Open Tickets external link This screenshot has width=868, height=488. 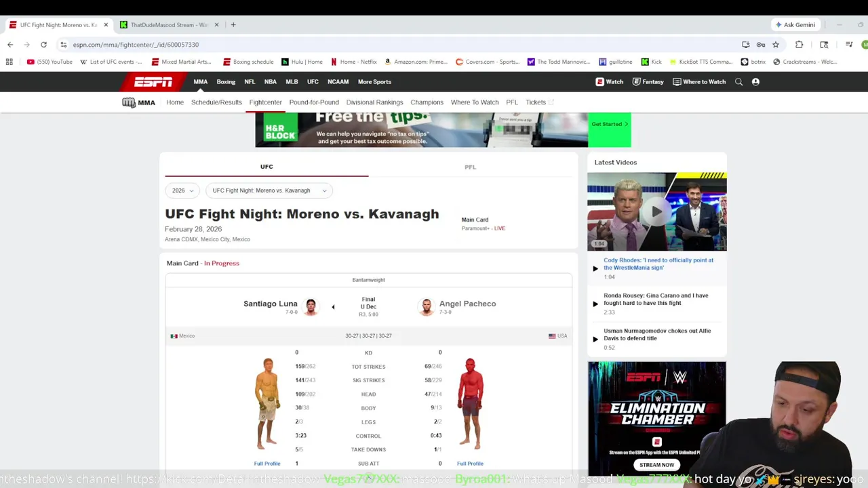point(539,102)
